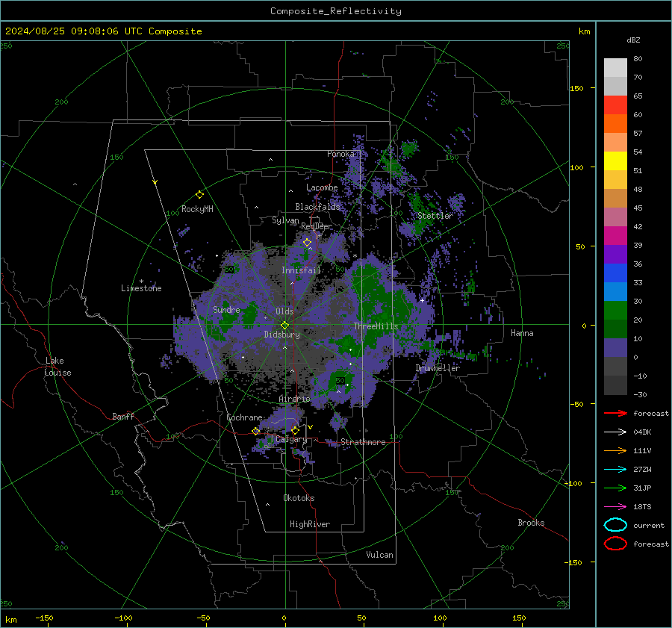Click the Olds town label
Image resolution: width=672 pixels, height=628 pixels.
(x=284, y=311)
